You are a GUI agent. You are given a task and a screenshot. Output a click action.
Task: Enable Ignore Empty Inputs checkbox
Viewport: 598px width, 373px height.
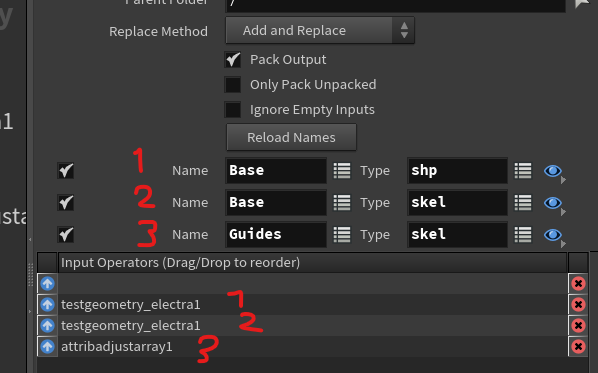233,110
